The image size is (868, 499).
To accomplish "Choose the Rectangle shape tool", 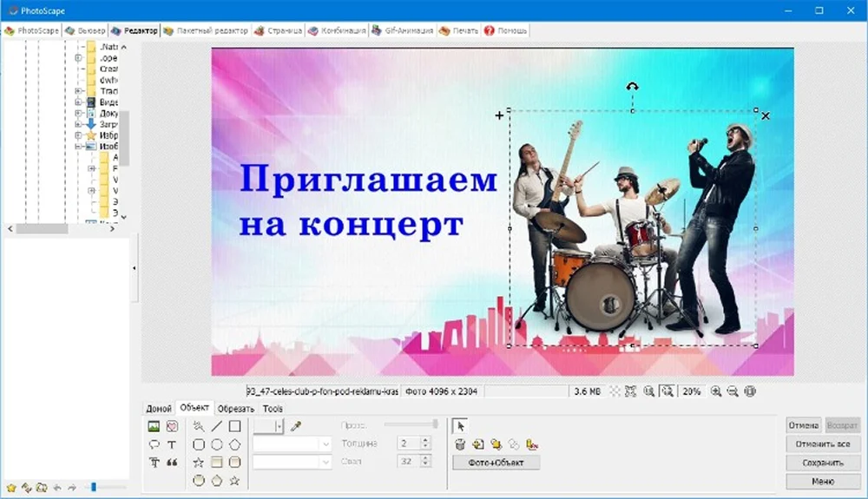I will (234, 426).
